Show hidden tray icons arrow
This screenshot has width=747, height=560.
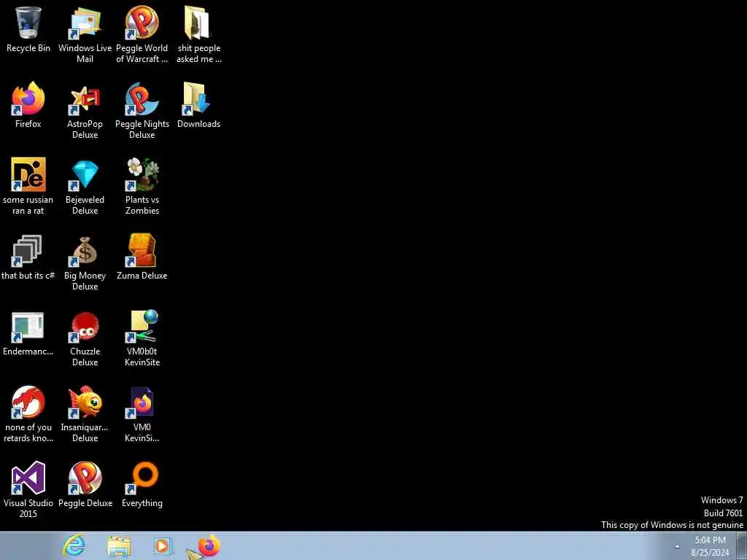tap(677, 546)
